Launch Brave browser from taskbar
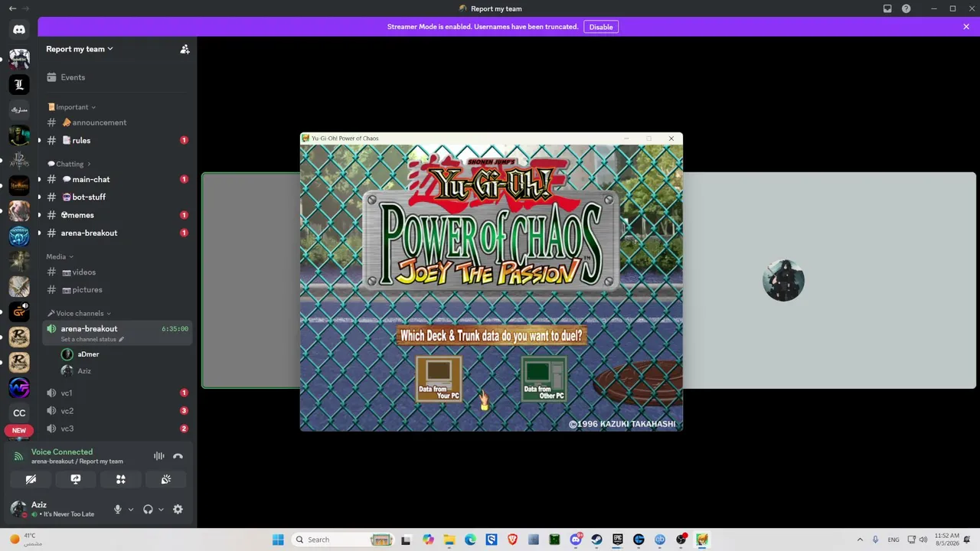This screenshot has height=551, width=980. coord(512,540)
